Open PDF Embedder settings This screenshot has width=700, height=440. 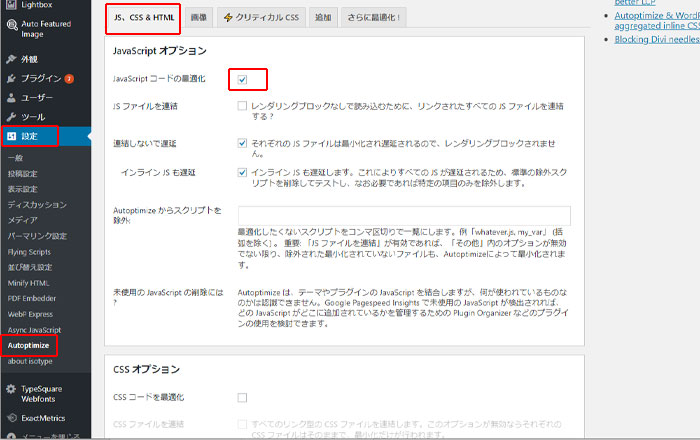32,299
